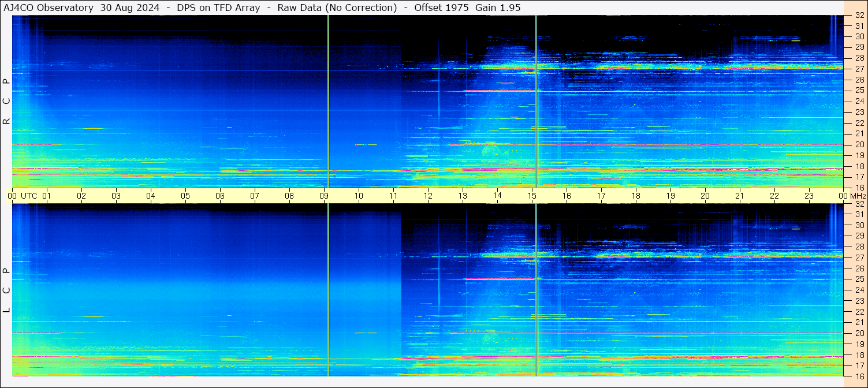868x388 pixels.
Task: Click the 27 MHz label on lower frequency scale
Action: [x=859, y=258]
